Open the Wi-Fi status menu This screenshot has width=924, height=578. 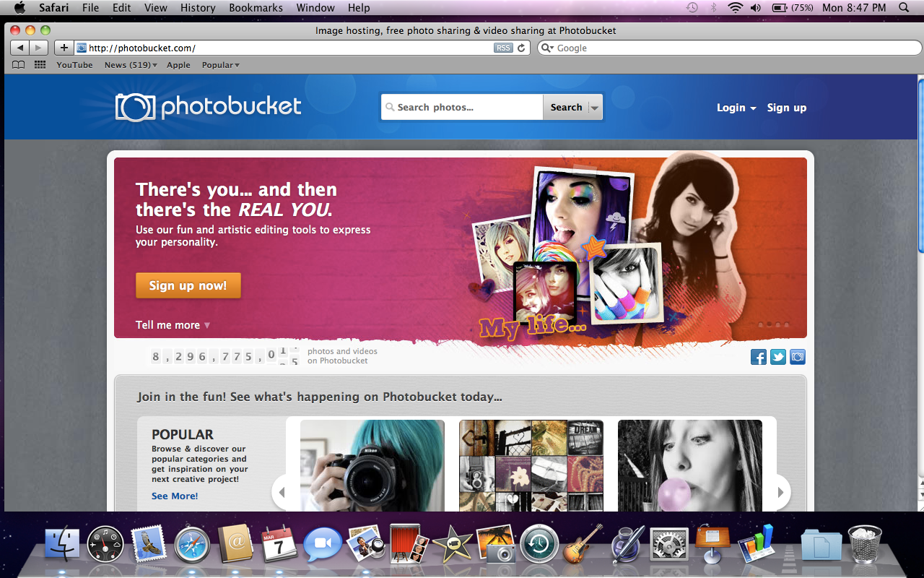coord(735,7)
